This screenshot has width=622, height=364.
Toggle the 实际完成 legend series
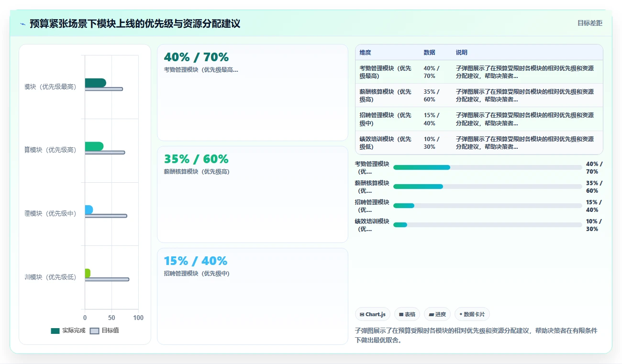(68, 331)
